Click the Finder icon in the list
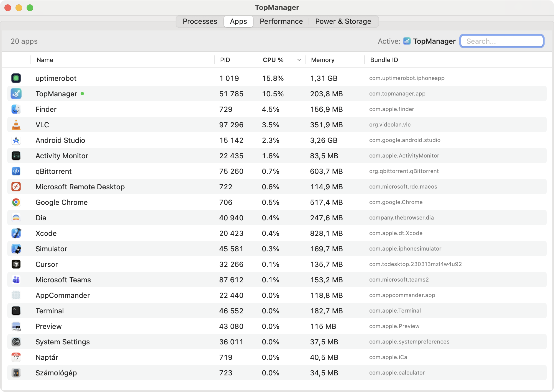This screenshot has height=392, width=554. coord(16,109)
